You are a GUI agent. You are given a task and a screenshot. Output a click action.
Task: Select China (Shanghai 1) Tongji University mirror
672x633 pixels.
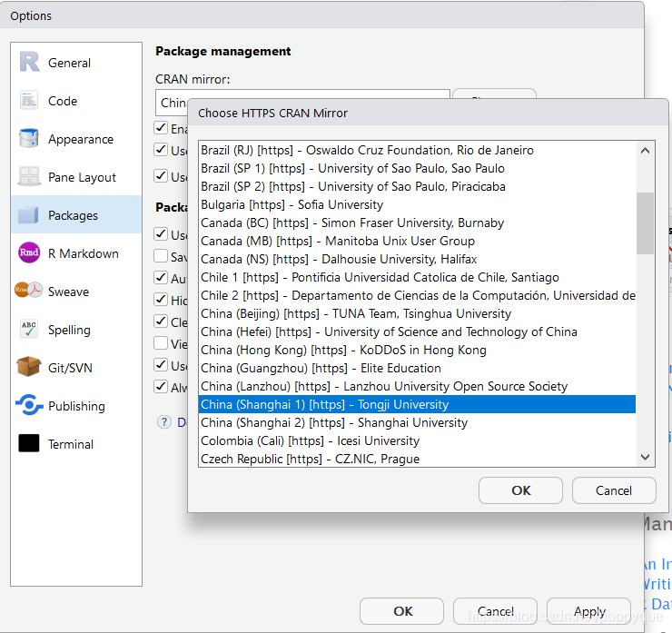click(x=417, y=404)
